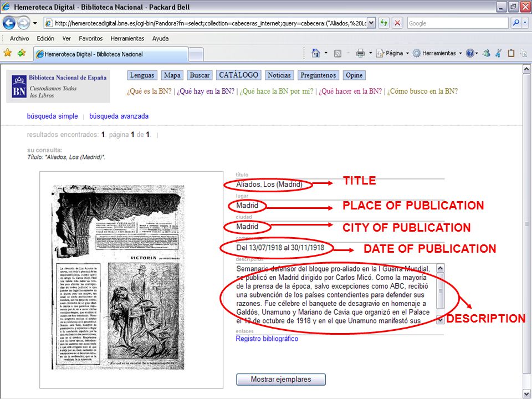The width and height of the screenshot is (532, 399).
Task: Open the CATÁLOGO button
Action: coord(238,75)
